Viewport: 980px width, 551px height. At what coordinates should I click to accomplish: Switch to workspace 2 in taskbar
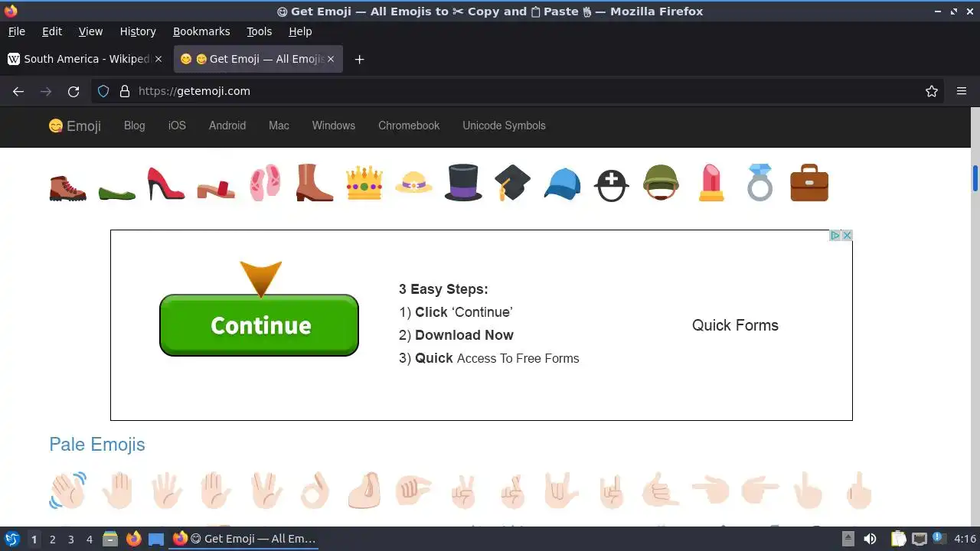(x=52, y=540)
